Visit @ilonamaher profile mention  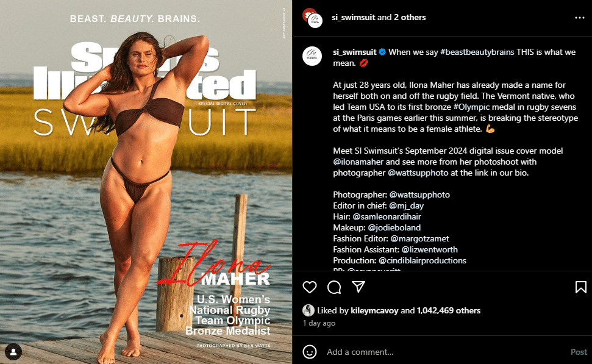coord(358,162)
